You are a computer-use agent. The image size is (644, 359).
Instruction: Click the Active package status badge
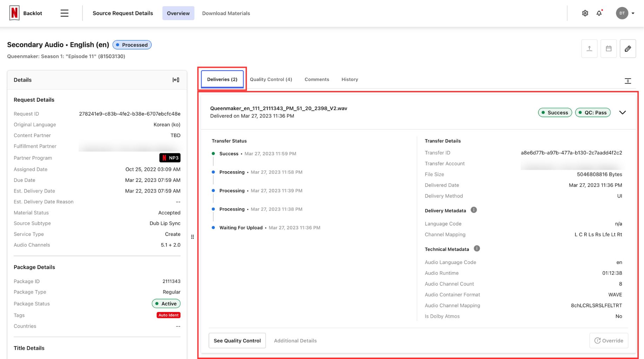tap(166, 303)
